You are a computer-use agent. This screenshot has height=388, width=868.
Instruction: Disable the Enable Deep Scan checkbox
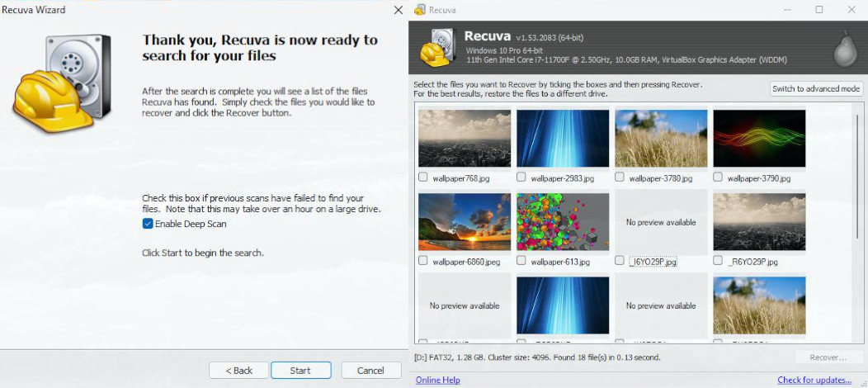(x=148, y=224)
